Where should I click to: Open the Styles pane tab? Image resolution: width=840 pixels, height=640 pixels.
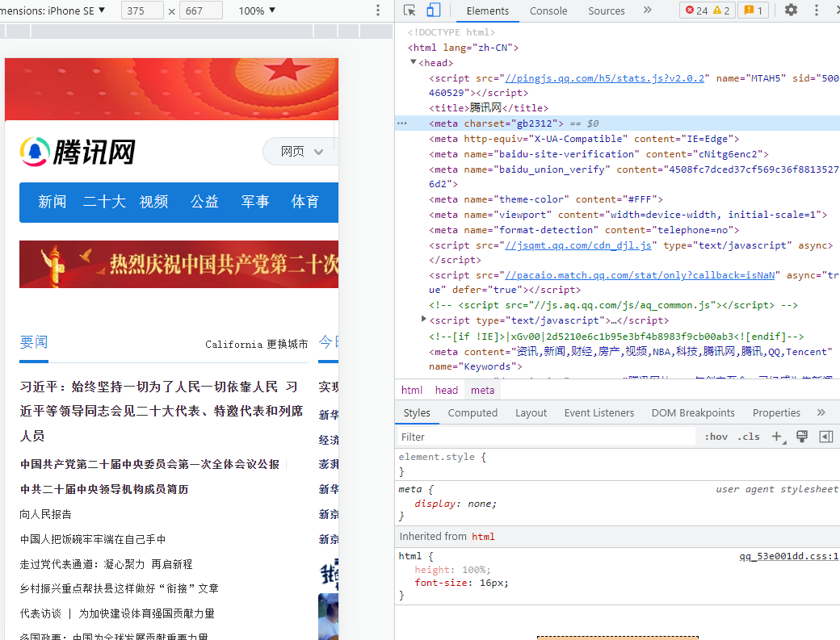417,412
